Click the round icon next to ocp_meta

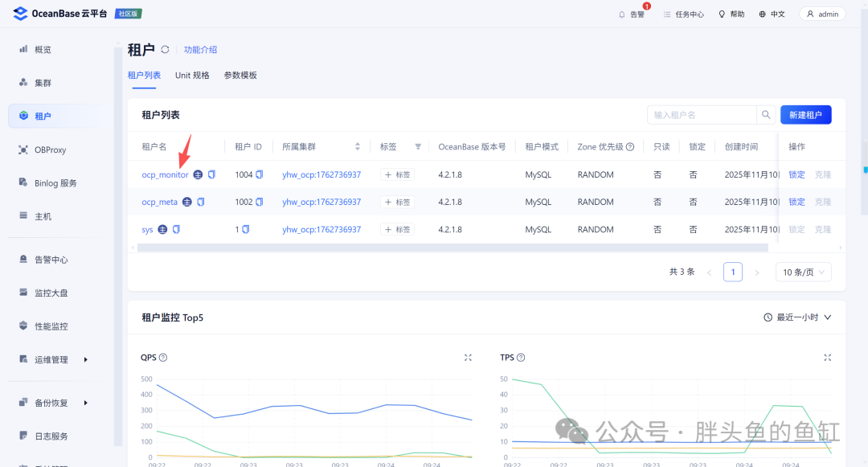[187, 202]
